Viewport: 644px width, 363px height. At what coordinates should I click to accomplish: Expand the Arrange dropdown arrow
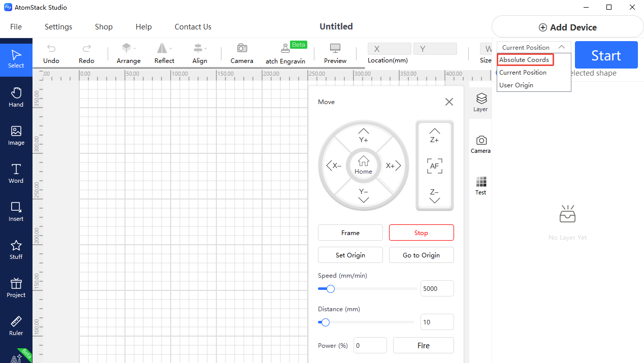click(135, 49)
